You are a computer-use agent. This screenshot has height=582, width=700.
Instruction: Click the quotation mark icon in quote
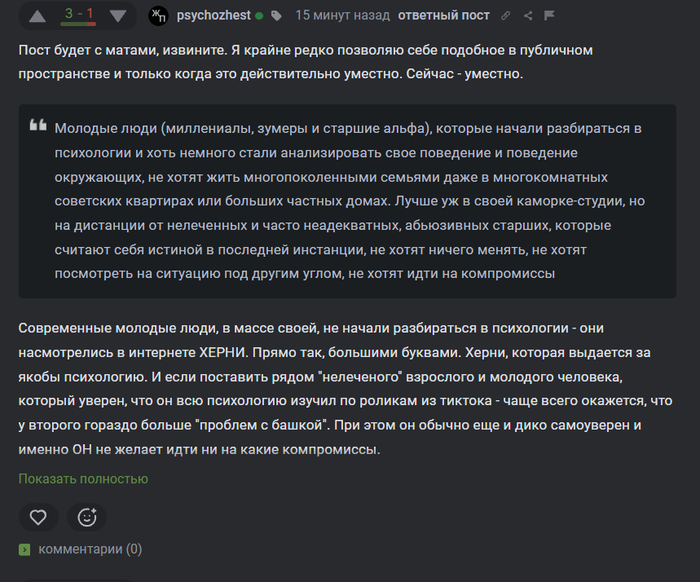[x=38, y=126]
